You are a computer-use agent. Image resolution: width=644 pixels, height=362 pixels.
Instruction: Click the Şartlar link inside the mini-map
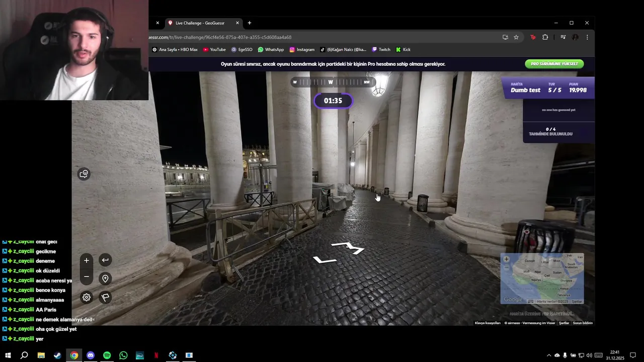577,301
